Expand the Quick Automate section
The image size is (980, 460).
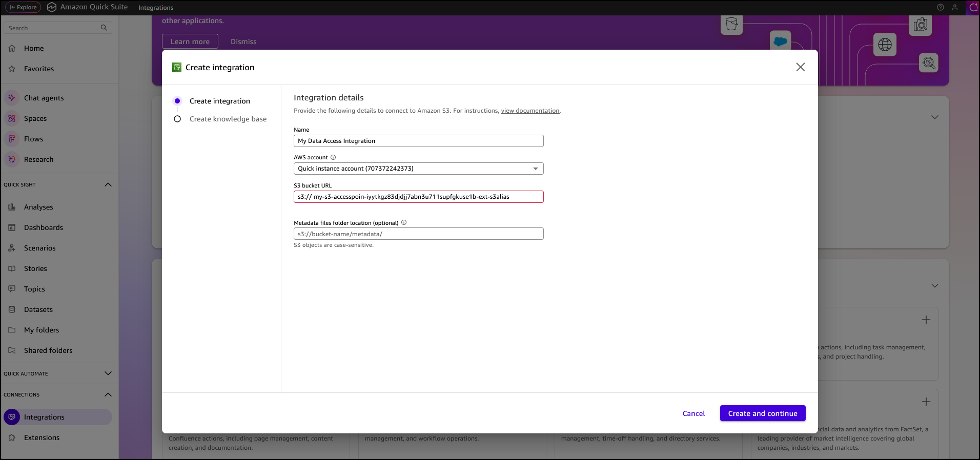[x=108, y=373]
